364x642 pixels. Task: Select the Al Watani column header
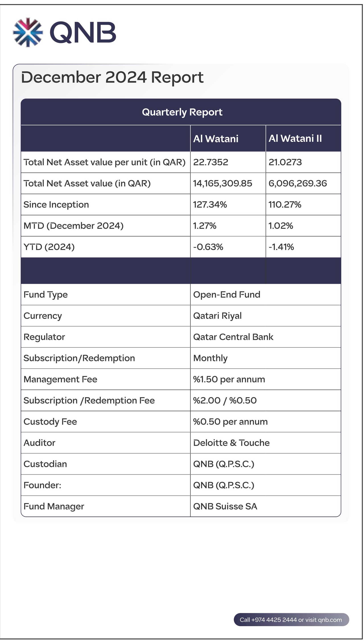228,138
